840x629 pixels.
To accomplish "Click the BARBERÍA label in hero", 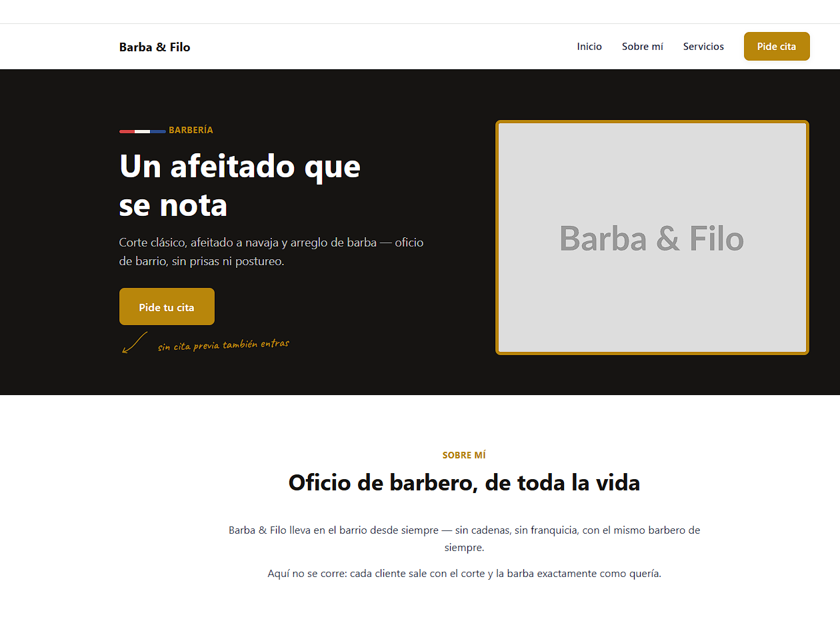I will (191, 130).
